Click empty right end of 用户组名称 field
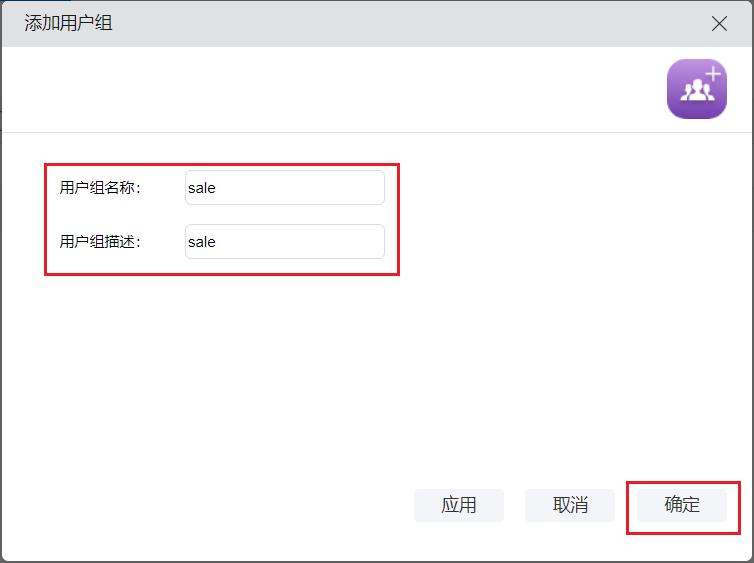This screenshot has height=563, width=754. point(350,187)
